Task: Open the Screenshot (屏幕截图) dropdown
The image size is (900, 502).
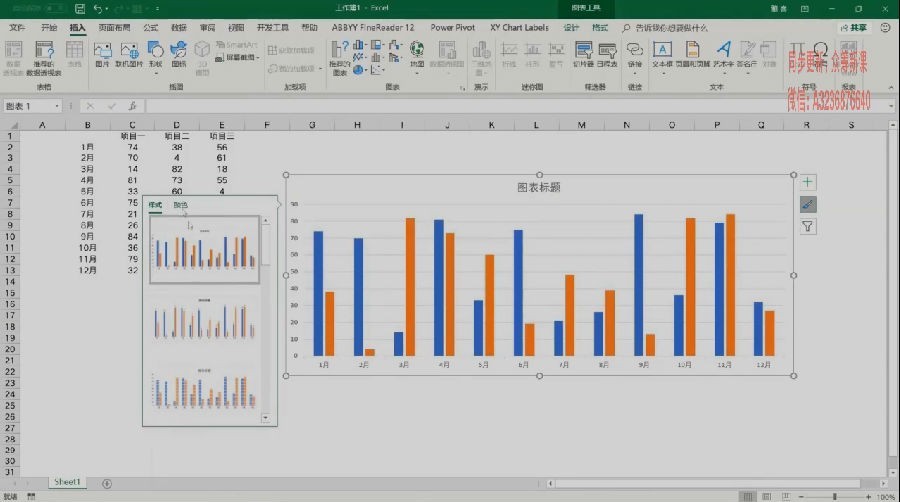Action: 238,57
